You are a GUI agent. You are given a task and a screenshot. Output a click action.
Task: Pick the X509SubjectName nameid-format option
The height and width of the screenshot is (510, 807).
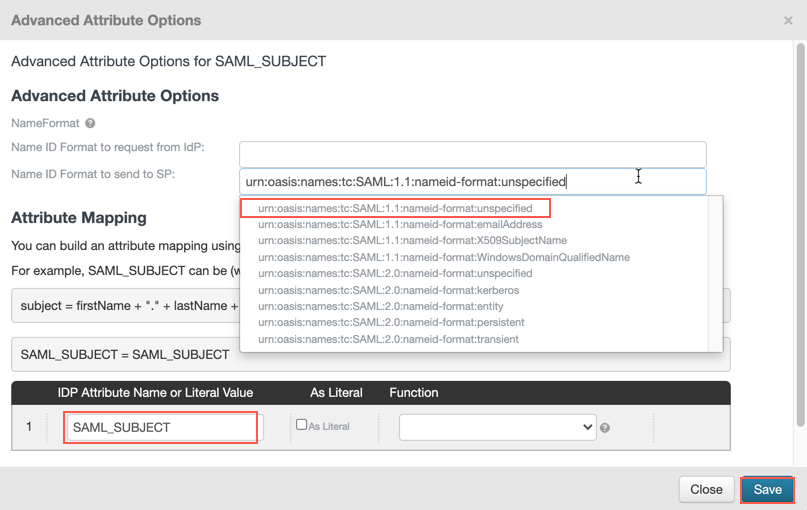click(x=412, y=241)
